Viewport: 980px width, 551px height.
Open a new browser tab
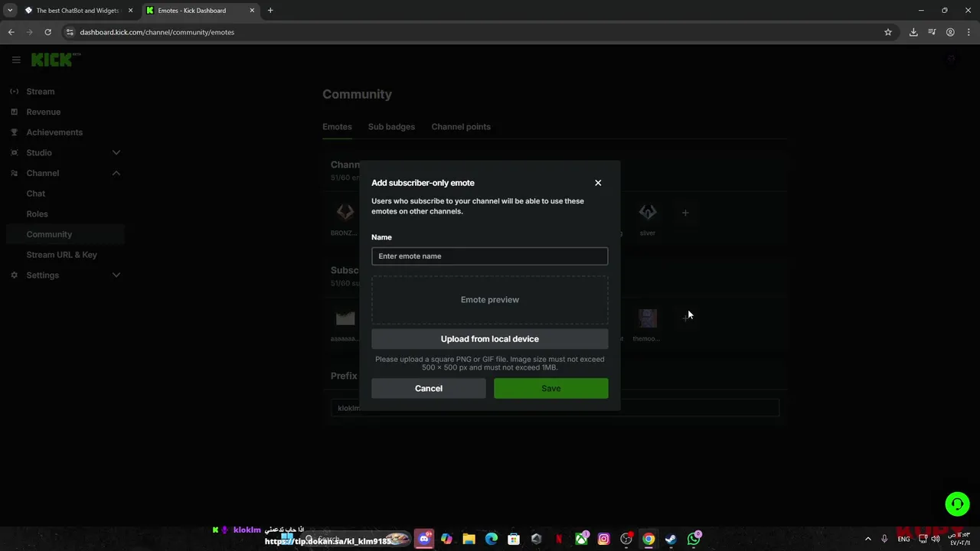[x=270, y=11]
